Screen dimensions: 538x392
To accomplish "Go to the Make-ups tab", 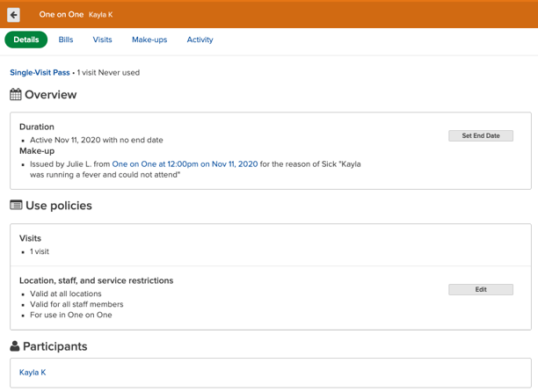I will point(149,40).
